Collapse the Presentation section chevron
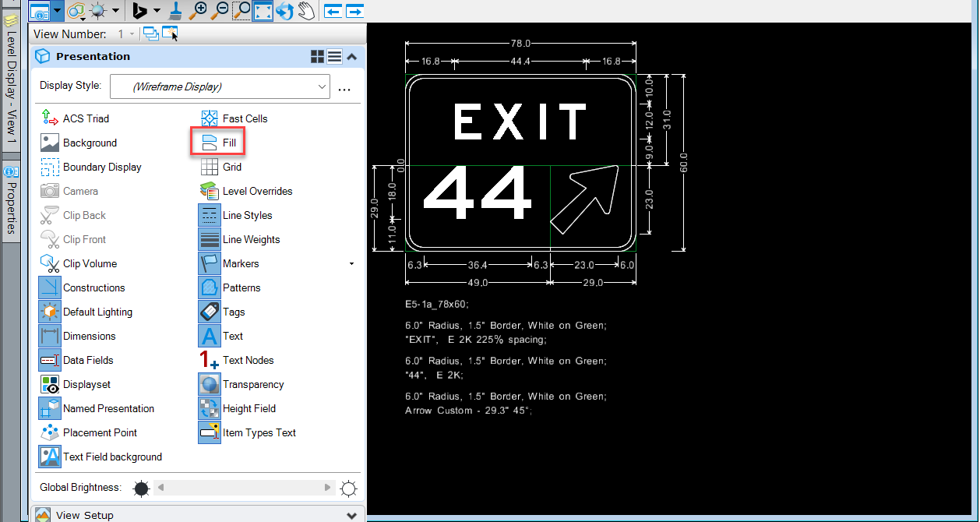The height and width of the screenshot is (522, 980). click(351, 56)
